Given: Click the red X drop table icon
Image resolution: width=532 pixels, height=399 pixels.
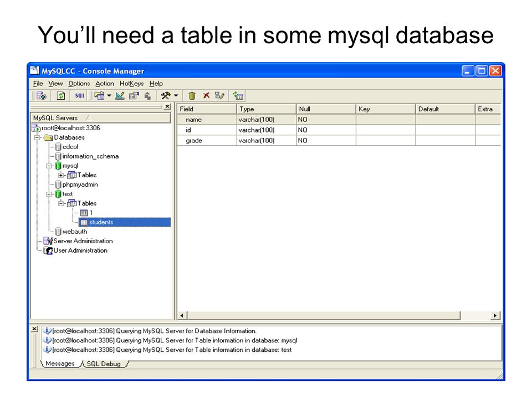Looking at the screenshot, I should tap(206, 96).
